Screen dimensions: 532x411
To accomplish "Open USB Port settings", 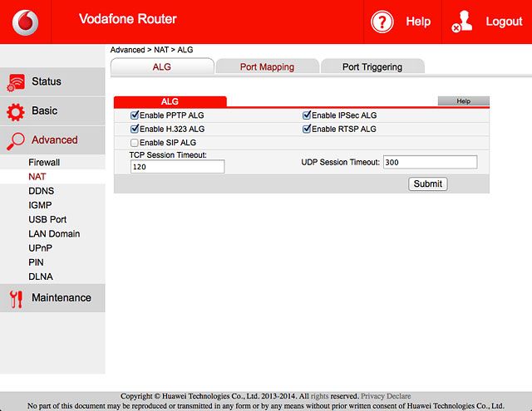I will coord(47,219).
